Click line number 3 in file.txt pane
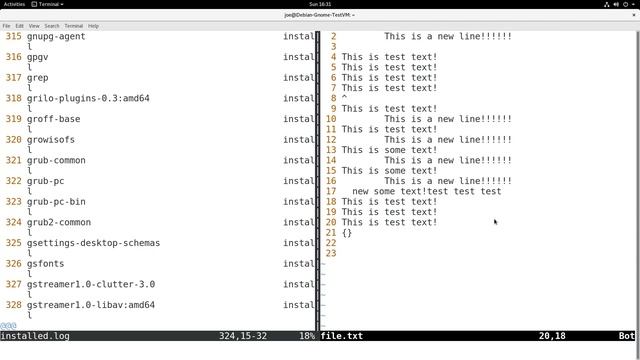The image size is (640, 360). coord(334,47)
